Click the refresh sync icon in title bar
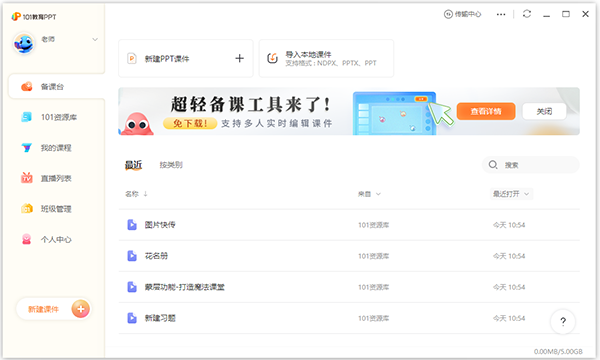600x360 pixels. pos(527,14)
